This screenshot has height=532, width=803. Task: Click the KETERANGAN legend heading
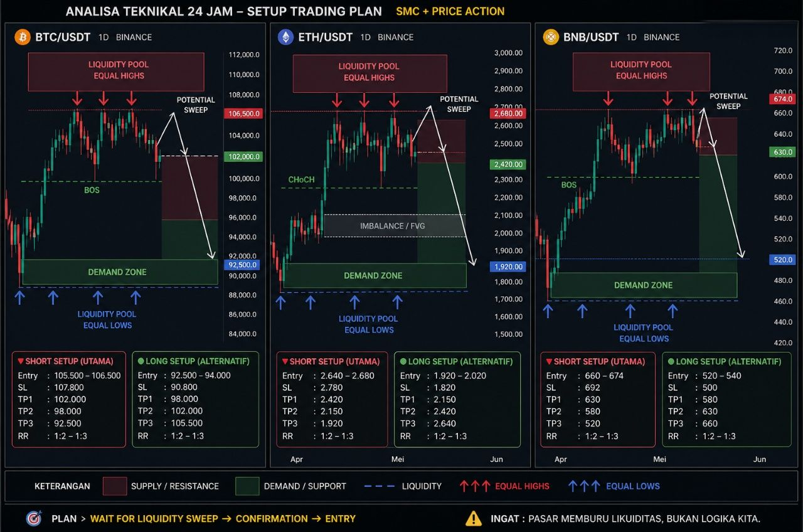pyautogui.click(x=62, y=486)
